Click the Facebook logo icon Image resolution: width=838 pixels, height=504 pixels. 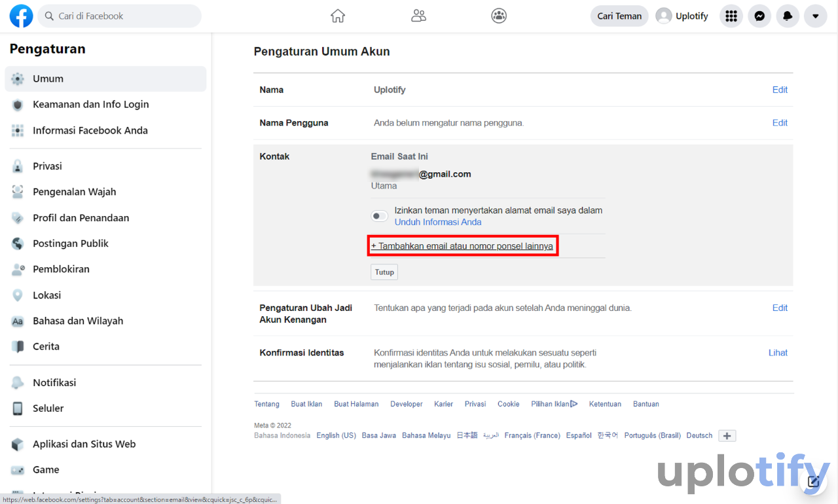pos(21,16)
